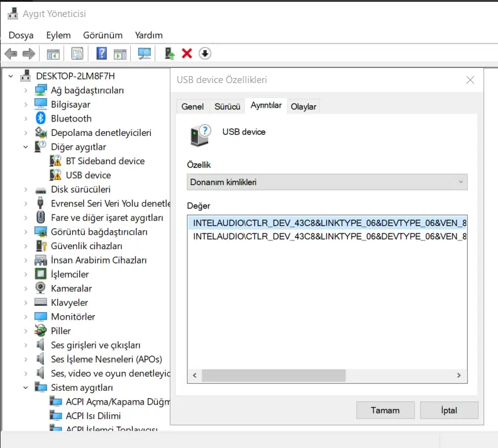Open the Yardım menu
This screenshot has width=498, height=448.
click(x=148, y=35)
